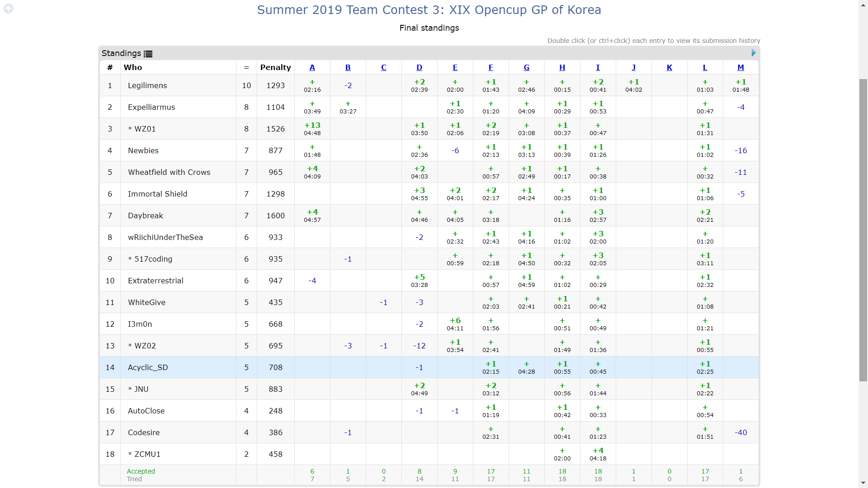The width and height of the screenshot is (868, 488).
Task: Open problem A link
Action: tap(312, 67)
